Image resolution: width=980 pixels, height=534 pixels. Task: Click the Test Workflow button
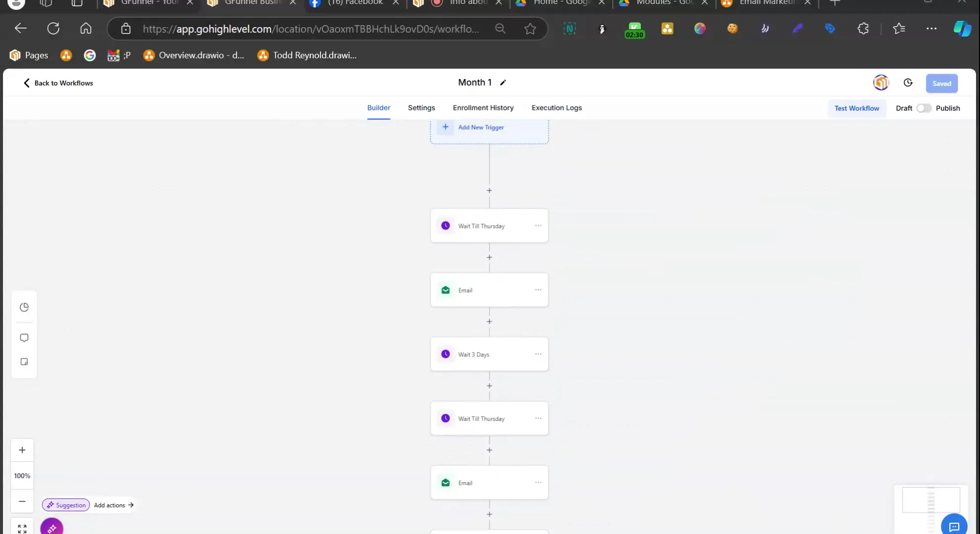[857, 108]
